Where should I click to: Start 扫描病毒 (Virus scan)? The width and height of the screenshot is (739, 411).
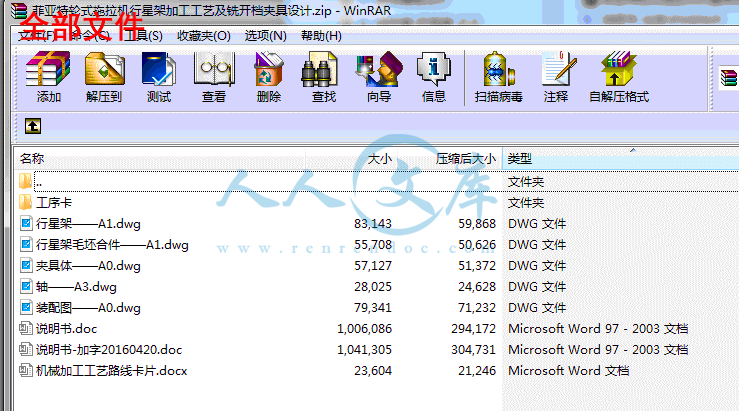499,69
